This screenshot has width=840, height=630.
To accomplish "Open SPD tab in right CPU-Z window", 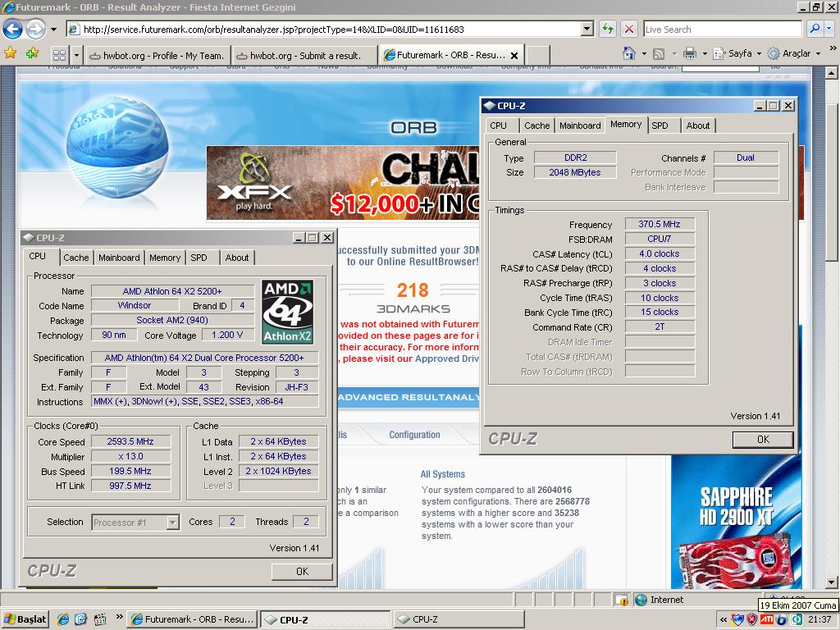I will click(660, 126).
